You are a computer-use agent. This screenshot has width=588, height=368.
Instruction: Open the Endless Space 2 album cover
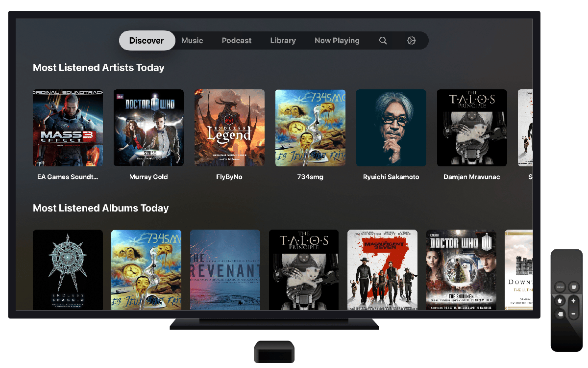click(68, 270)
